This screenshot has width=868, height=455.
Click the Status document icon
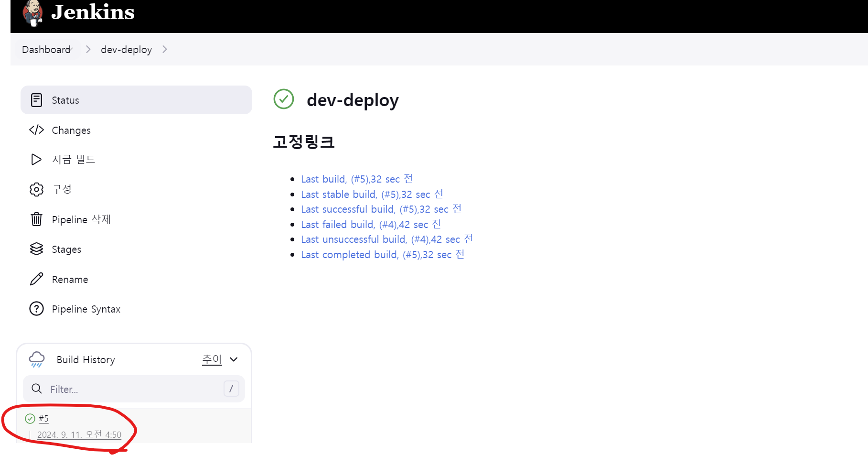coord(36,100)
